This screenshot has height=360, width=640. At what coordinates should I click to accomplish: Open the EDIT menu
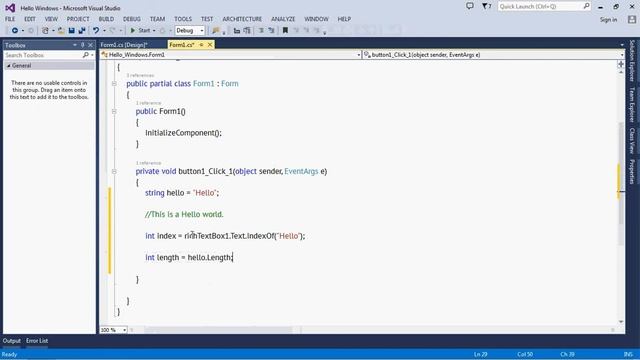click(x=30, y=19)
